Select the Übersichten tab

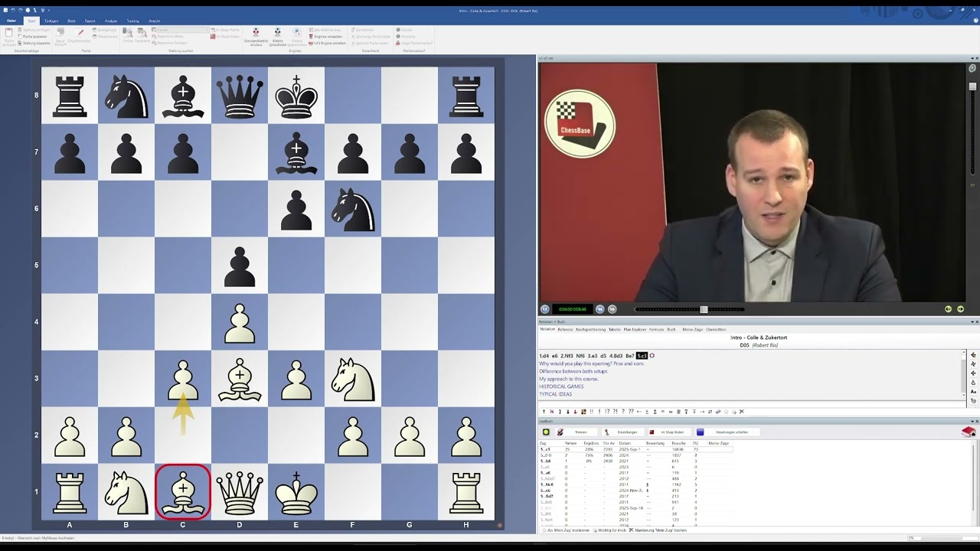coord(716,329)
